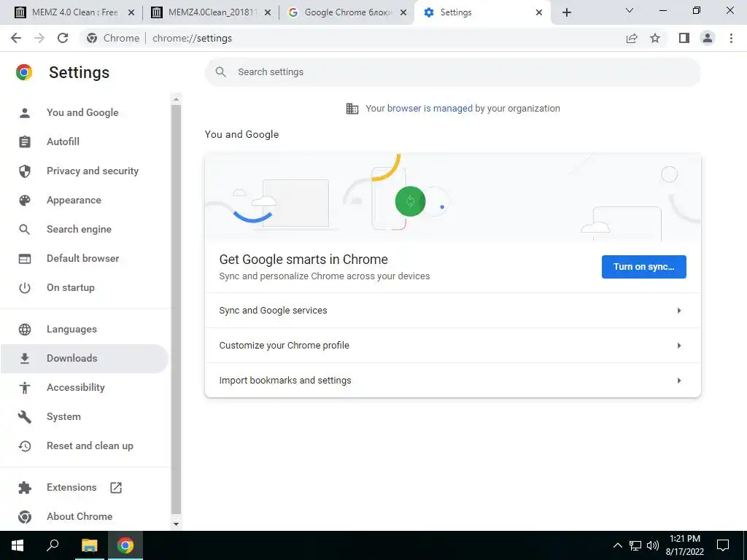Click Chrome icon in the taskbar
747x560 pixels.
click(x=125, y=545)
